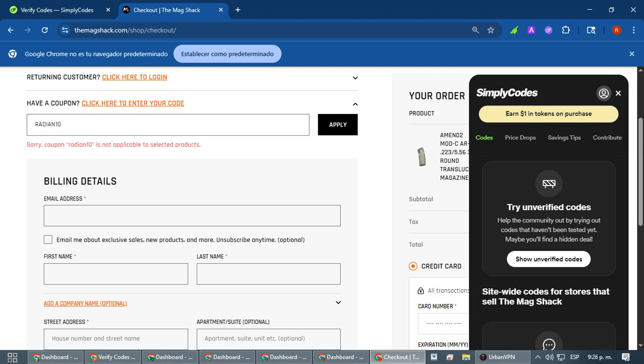
Task: Switch to the Codes tab
Action: click(x=484, y=138)
